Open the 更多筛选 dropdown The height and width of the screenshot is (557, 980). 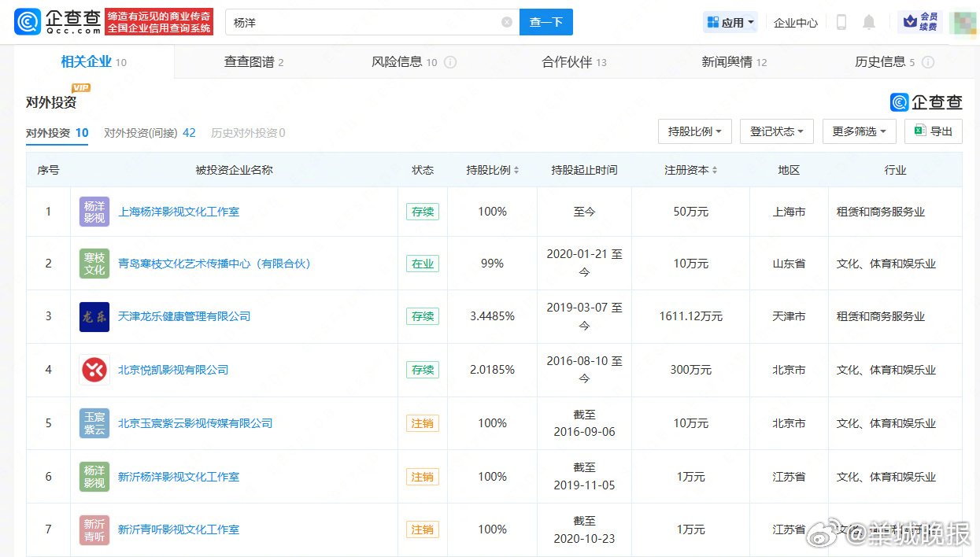859,132
